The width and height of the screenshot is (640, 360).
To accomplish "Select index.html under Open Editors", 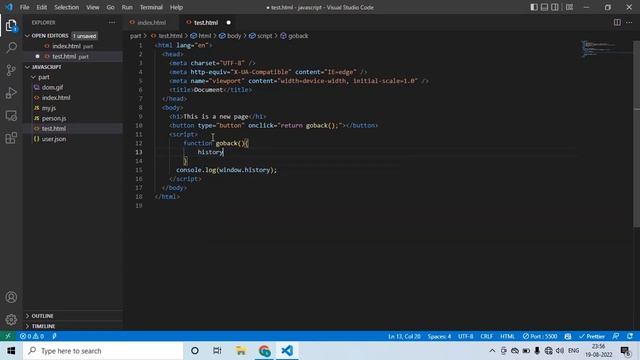I will point(73,46).
